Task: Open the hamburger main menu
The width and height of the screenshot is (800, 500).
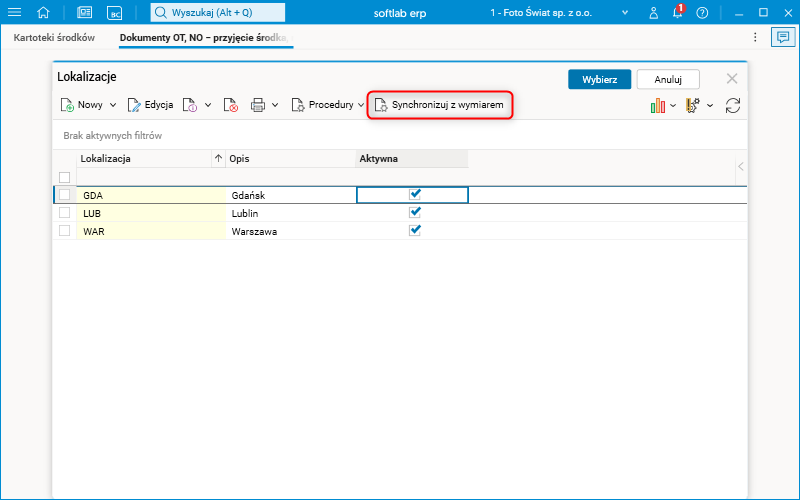Action: [14, 12]
